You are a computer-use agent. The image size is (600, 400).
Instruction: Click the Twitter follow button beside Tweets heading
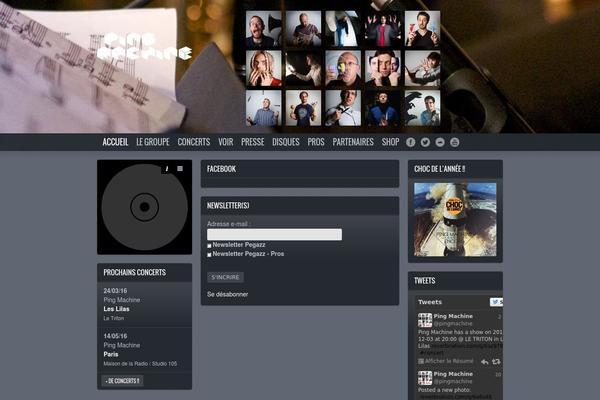pyautogui.click(x=496, y=302)
